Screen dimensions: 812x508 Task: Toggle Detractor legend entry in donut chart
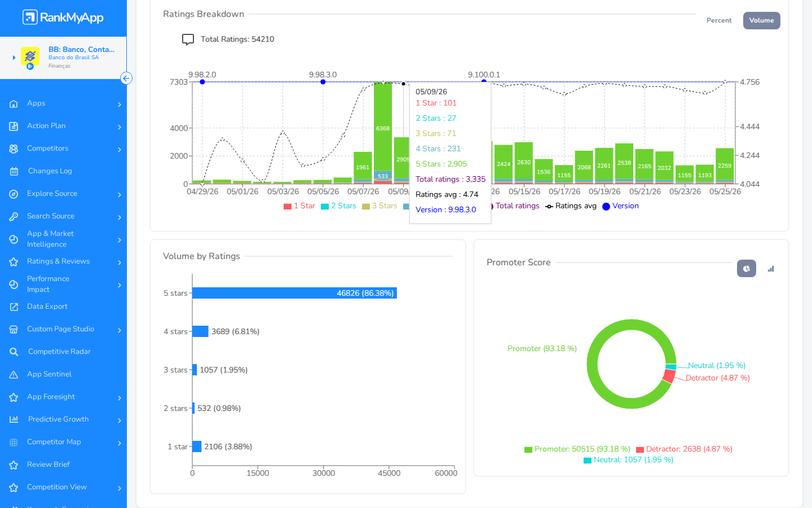pyautogui.click(x=684, y=449)
